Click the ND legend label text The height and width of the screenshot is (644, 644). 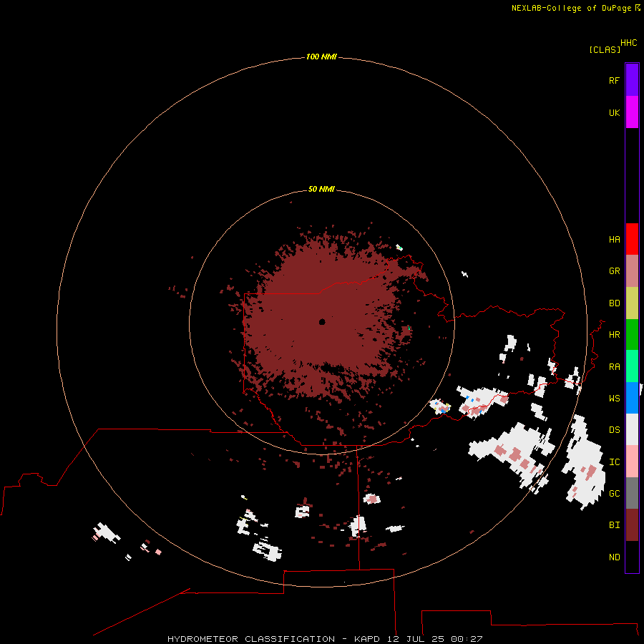click(x=614, y=557)
